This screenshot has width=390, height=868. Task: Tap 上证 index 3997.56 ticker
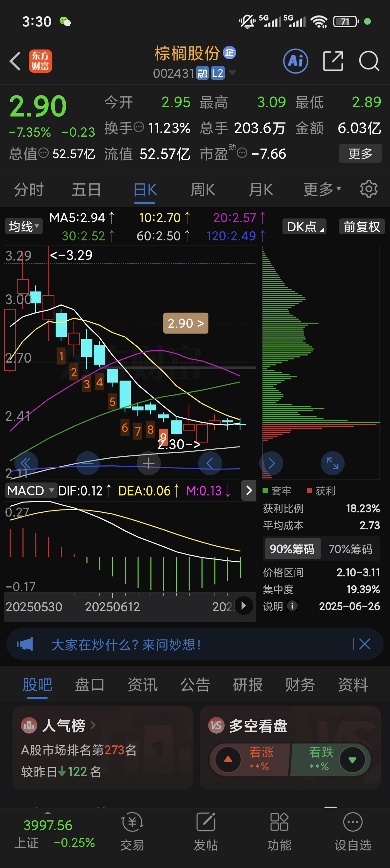coord(54,833)
